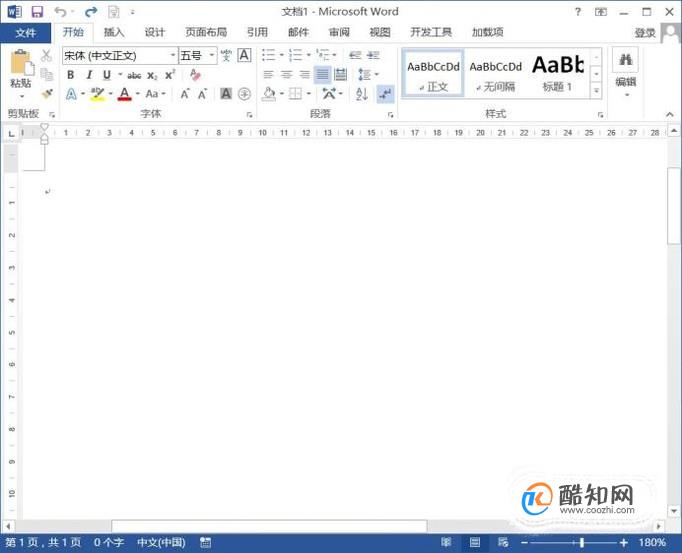This screenshot has width=682, height=553.
Task: Switch to print layout view
Action: point(475,542)
